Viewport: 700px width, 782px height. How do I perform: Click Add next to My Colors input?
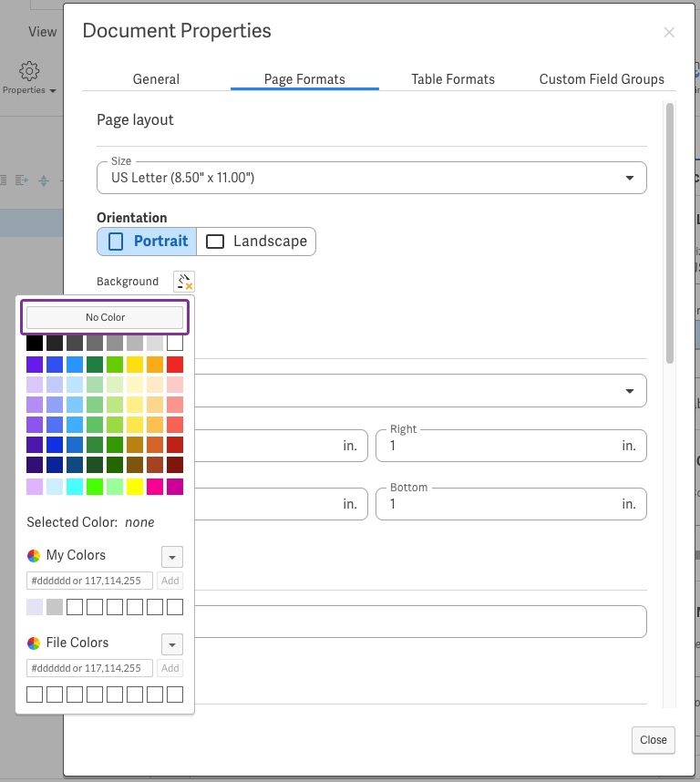click(x=170, y=581)
